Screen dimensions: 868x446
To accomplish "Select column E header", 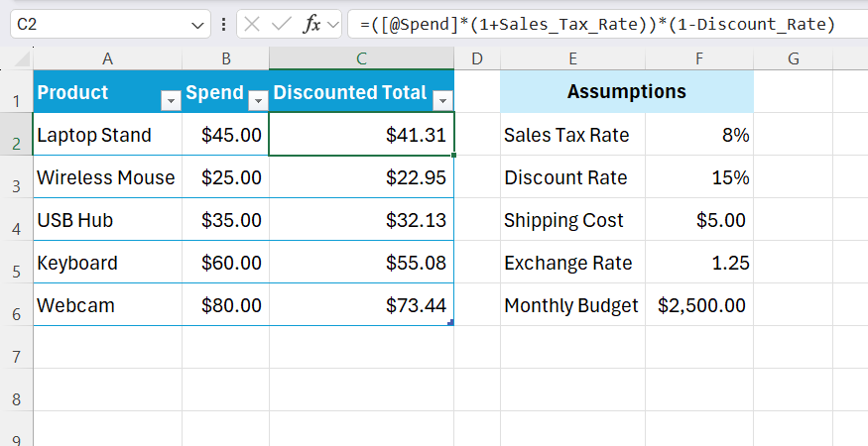I will [x=572, y=58].
